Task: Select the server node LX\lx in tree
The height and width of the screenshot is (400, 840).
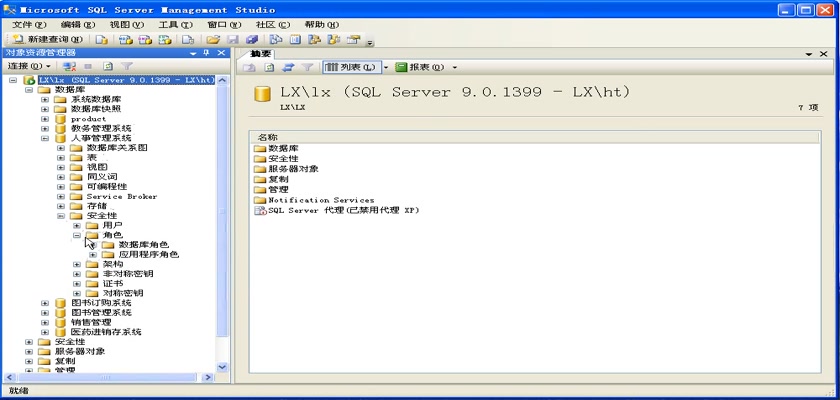Action: 126,80
